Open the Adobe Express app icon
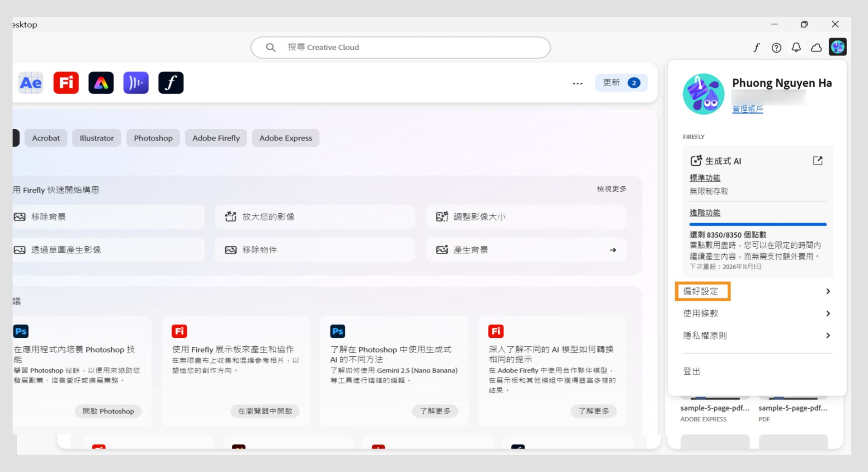868x472 pixels. pyautogui.click(x=101, y=83)
